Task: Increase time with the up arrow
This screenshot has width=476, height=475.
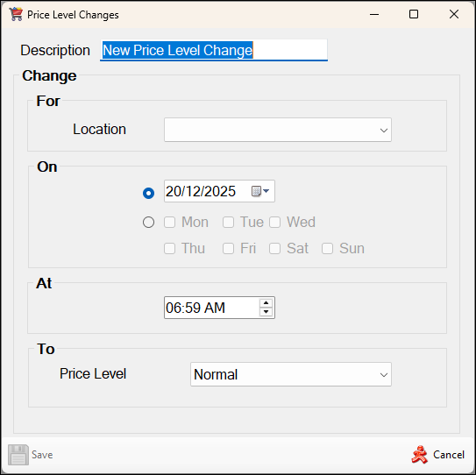Action: coord(266,303)
